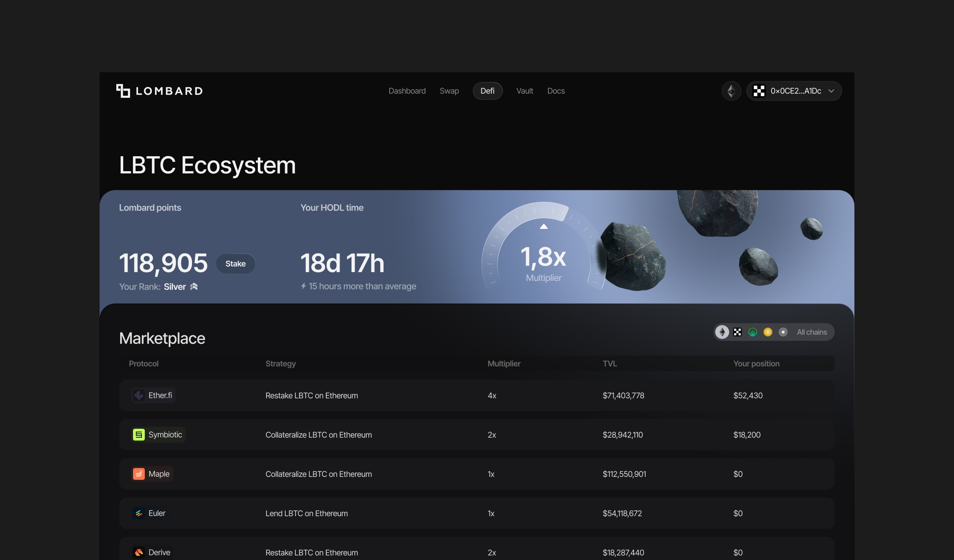This screenshot has width=954, height=560.
Task: Go to the Dashboard tab
Action: (407, 91)
